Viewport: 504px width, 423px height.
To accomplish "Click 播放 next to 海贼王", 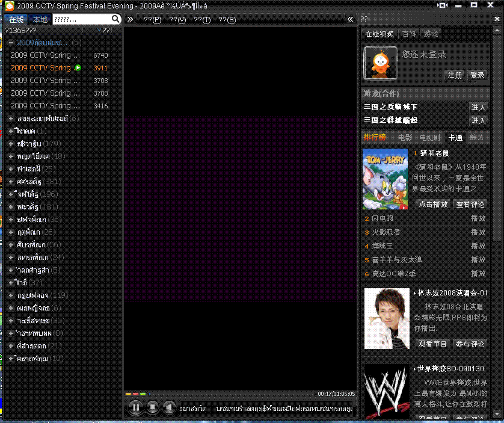I will pyautogui.click(x=478, y=246).
